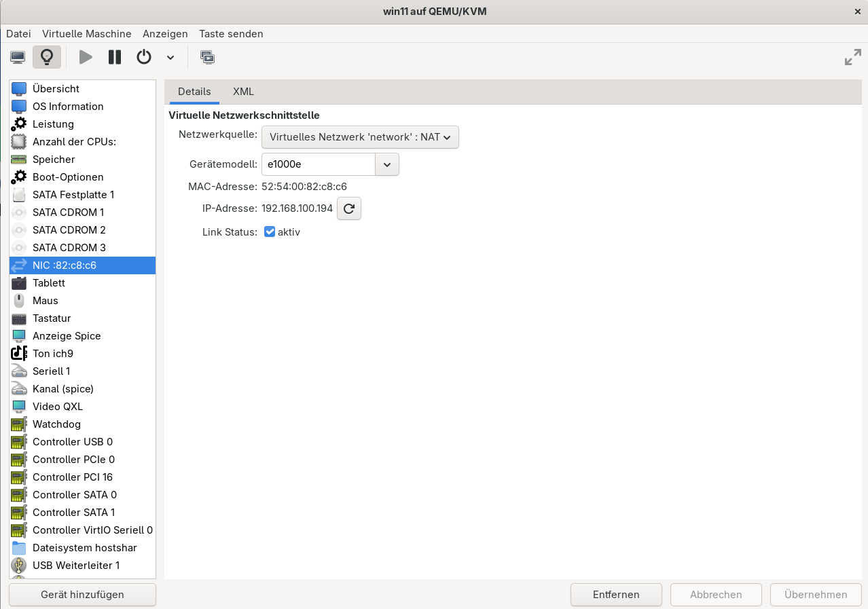Close the win11 window
Image resolution: width=868 pixels, height=609 pixels.
click(x=857, y=12)
